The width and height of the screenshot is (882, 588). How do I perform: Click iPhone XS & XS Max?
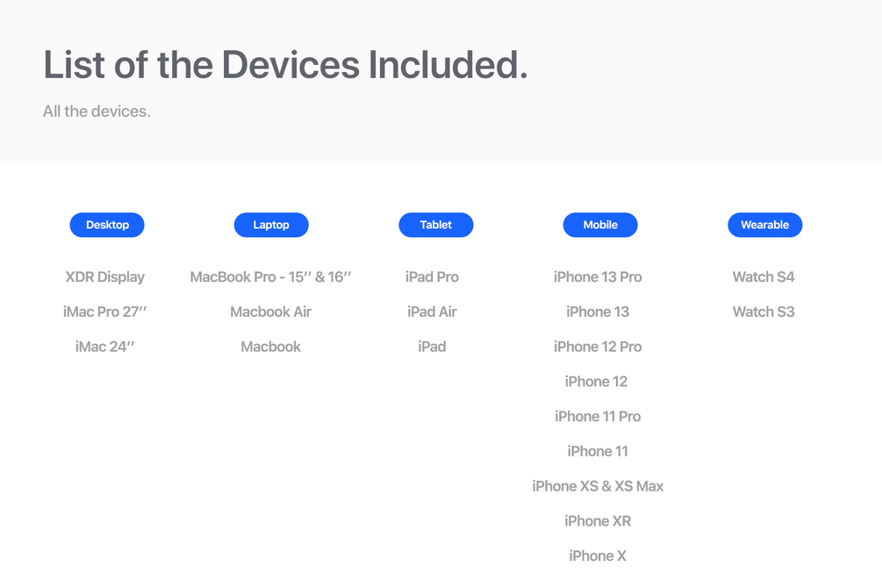[598, 486]
